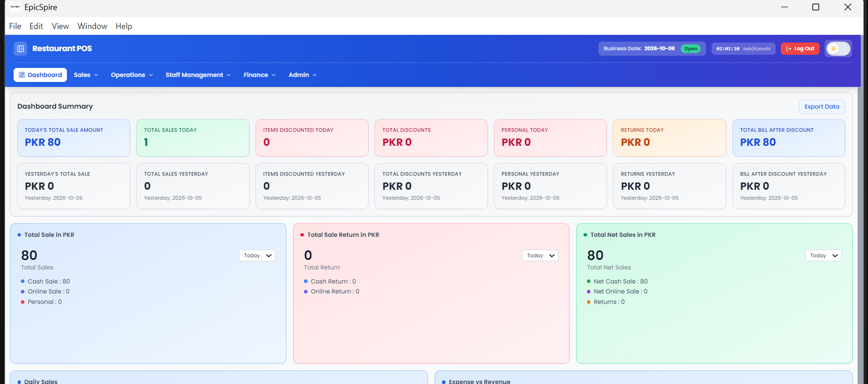Open the File menu
The height and width of the screenshot is (384, 868).
[x=15, y=26]
